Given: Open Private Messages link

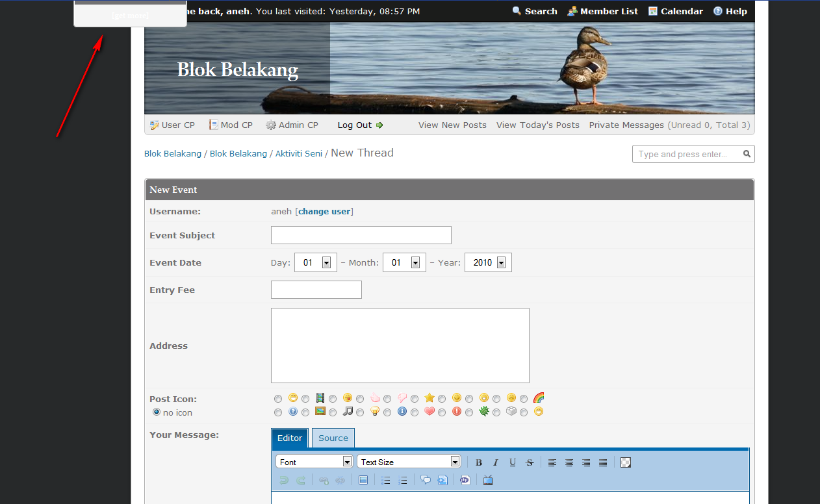Looking at the screenshot, I should point(626,125).
